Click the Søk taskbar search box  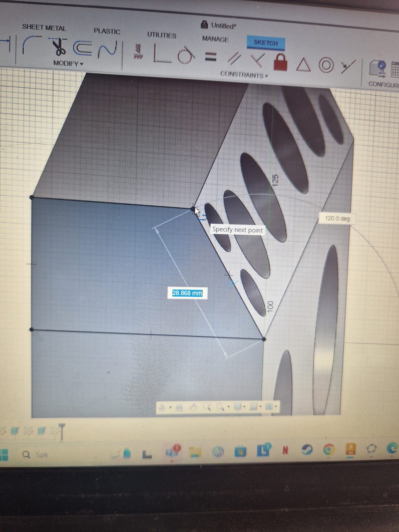click(x=36, y=455)
